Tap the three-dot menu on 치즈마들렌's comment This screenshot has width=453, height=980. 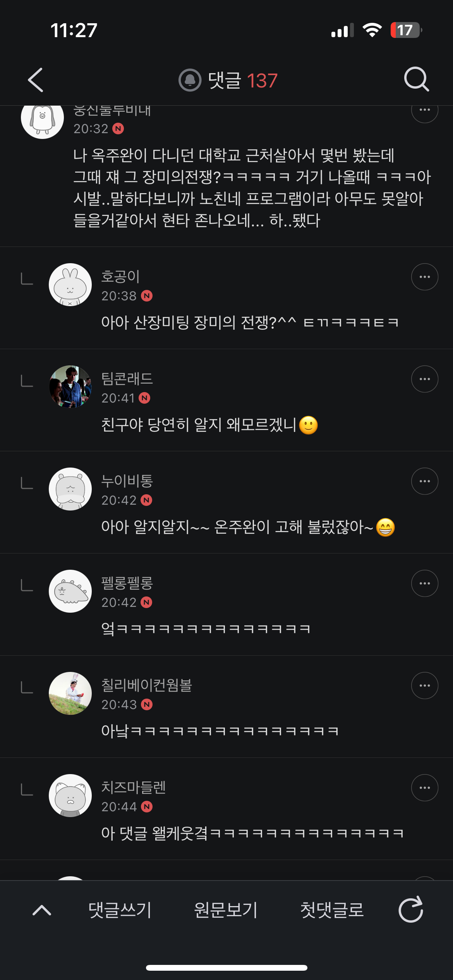click(424, 788)
